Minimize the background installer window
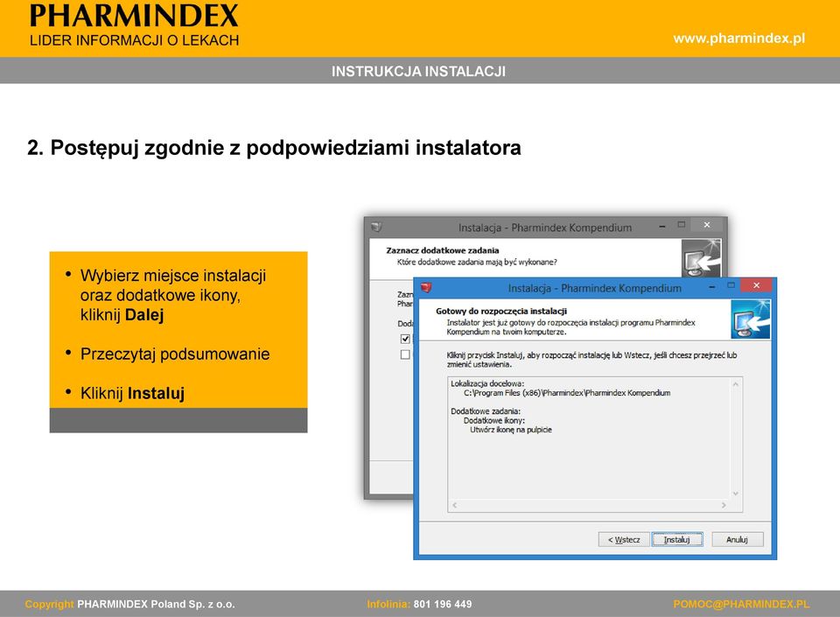The width and height of the screenshot is (840, 617). pos(662,226)
